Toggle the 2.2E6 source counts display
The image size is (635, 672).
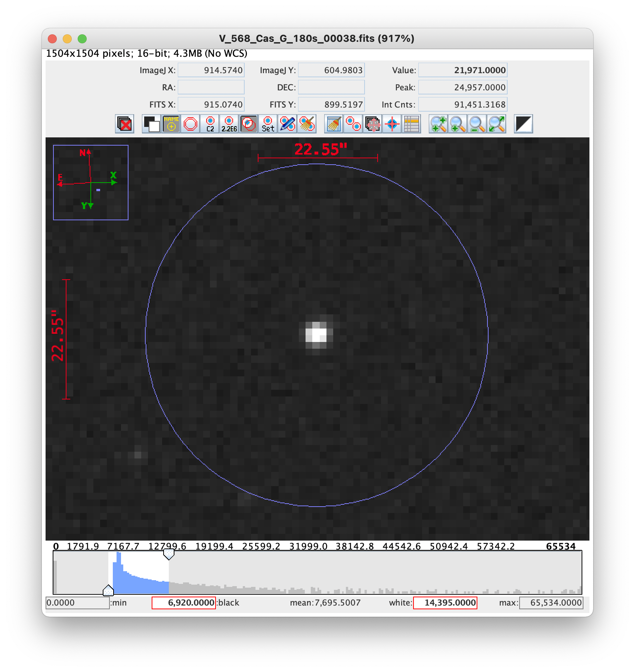pyautogui.click(x=229, y=124)
